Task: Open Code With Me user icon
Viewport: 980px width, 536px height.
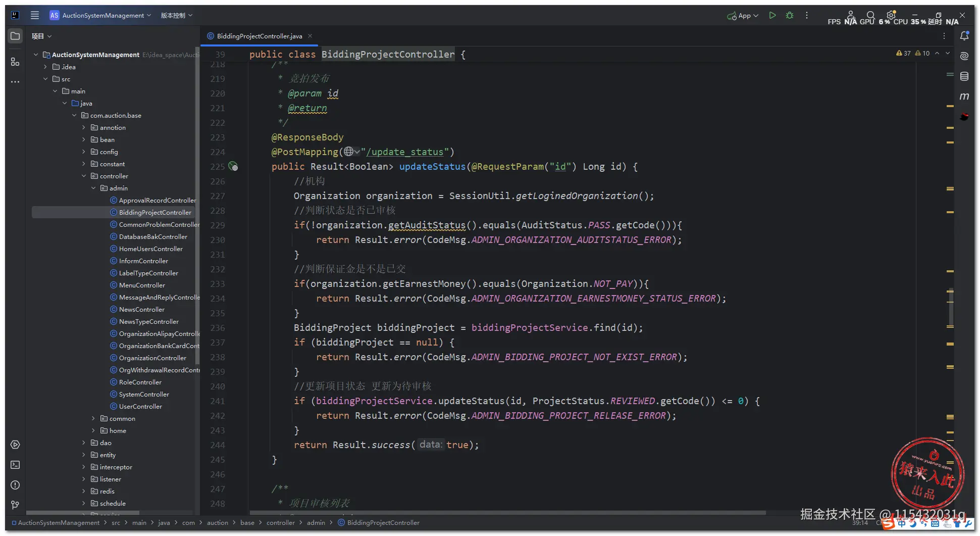Action: [x=851, y=15]
